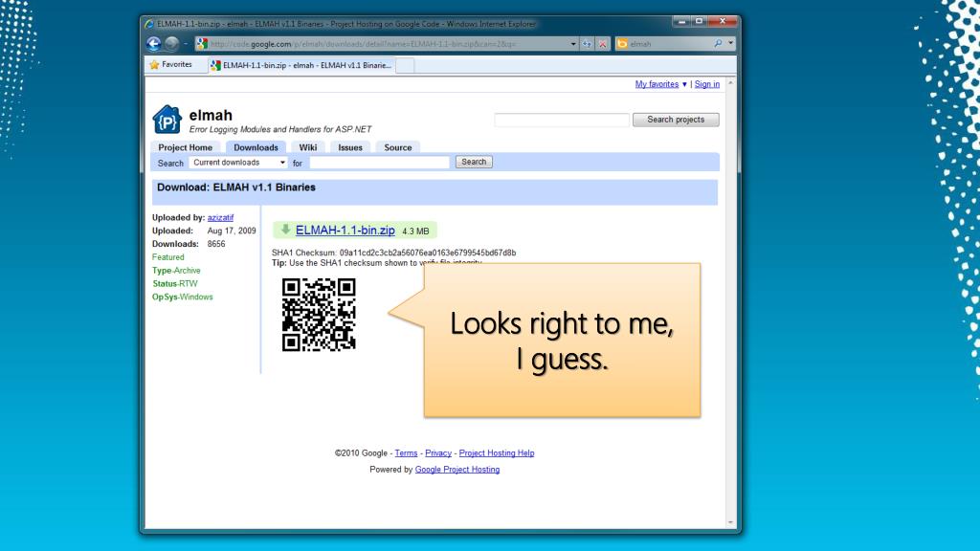The height and width of the screenshot is (551, 980).
Task: Select the ELMAH-1.1-bin.zip browser tab
Action: coord(301,65)
